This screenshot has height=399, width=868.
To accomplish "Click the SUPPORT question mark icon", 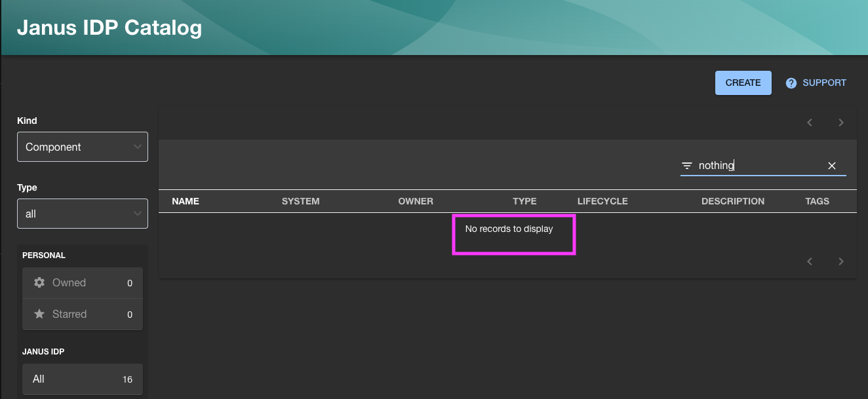I will coord(791,83).
